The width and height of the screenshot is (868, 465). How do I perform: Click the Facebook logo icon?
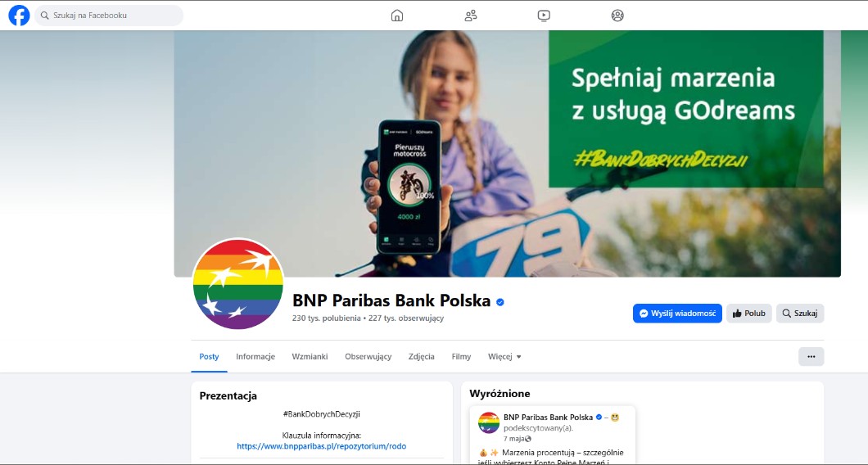coord(19,16)
